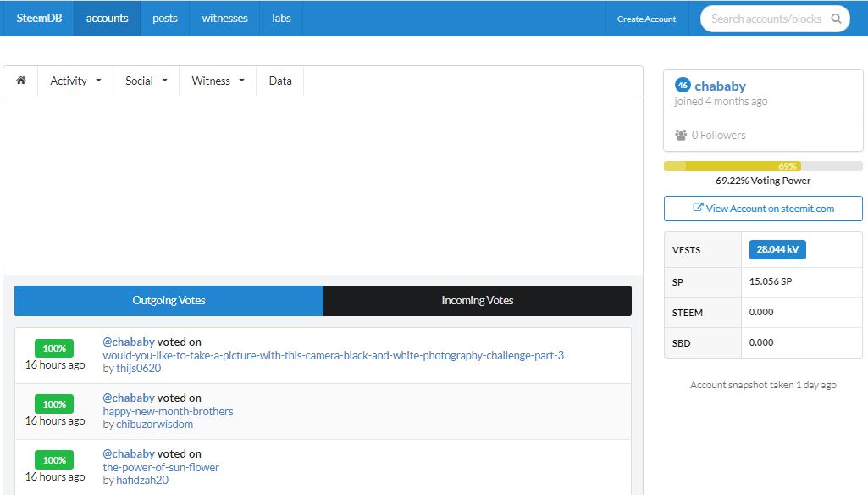This screenshot has width=868, height=495.
Task: Click 100% badge on thijs0620 vote
Action: (54, 348)
